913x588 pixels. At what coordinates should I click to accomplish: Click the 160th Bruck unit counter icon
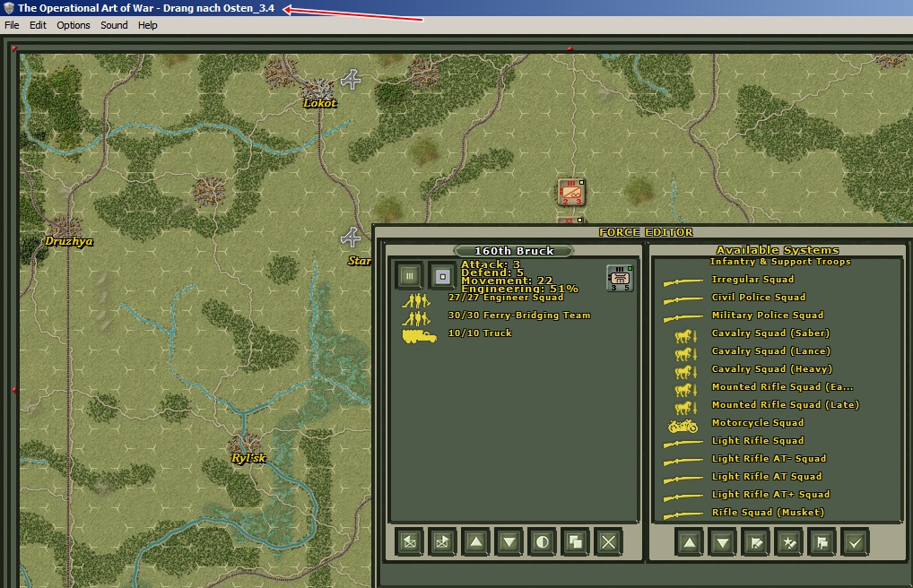[x=620, y=278]
